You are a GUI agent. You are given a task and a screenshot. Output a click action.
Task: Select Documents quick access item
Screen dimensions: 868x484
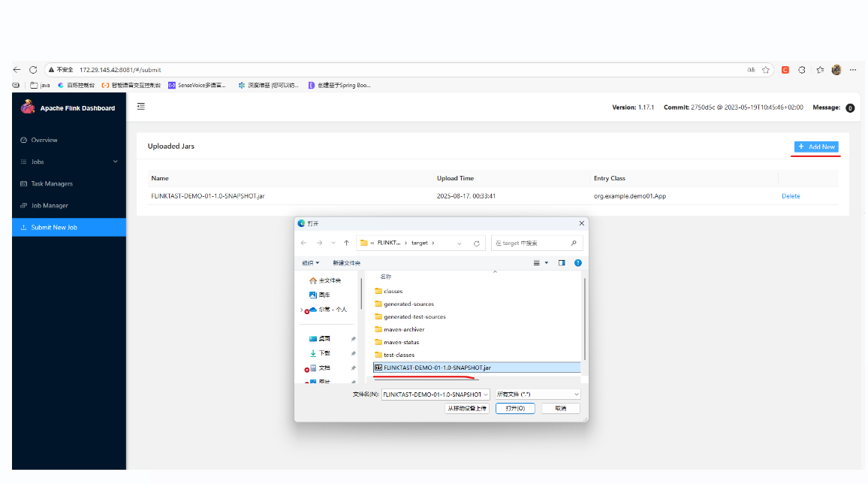[320, 368]
